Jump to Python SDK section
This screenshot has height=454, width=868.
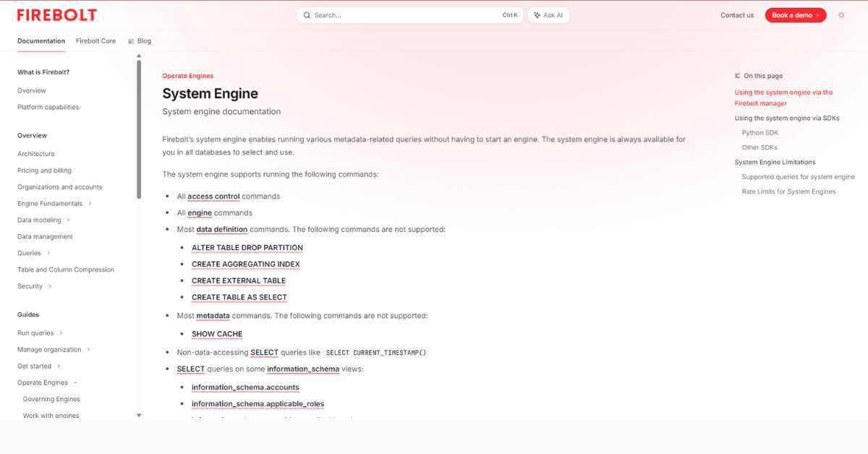tap(760, 133)
